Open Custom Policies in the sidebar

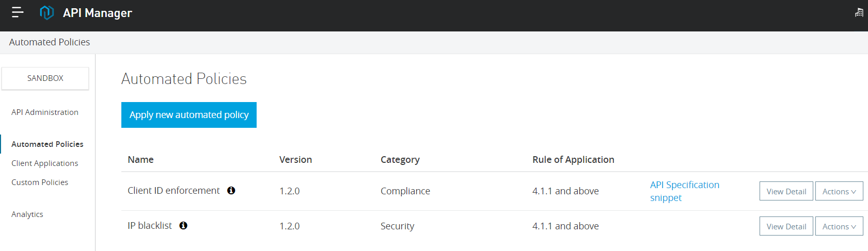point(40,182)
